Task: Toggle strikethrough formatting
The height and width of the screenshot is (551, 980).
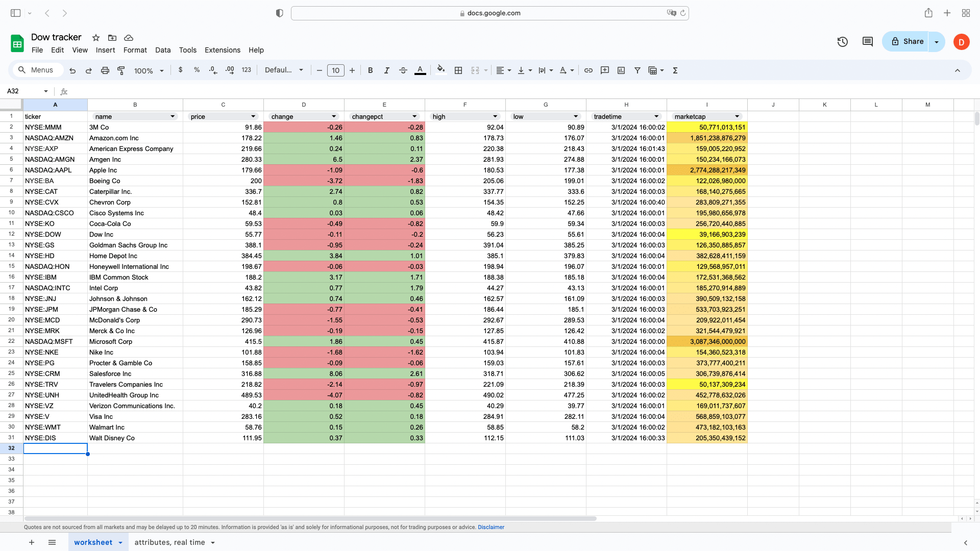Action: point(403,70)
